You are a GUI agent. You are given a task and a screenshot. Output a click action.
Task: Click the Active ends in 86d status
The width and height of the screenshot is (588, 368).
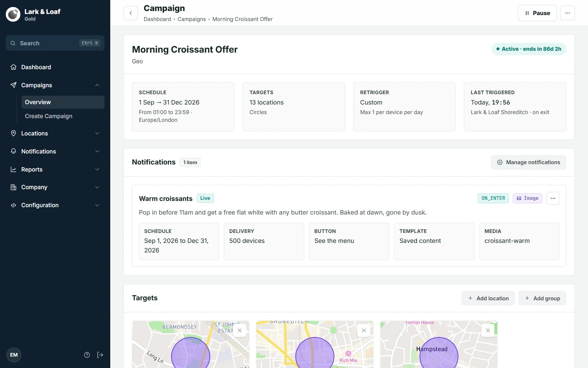coord(529,49)
